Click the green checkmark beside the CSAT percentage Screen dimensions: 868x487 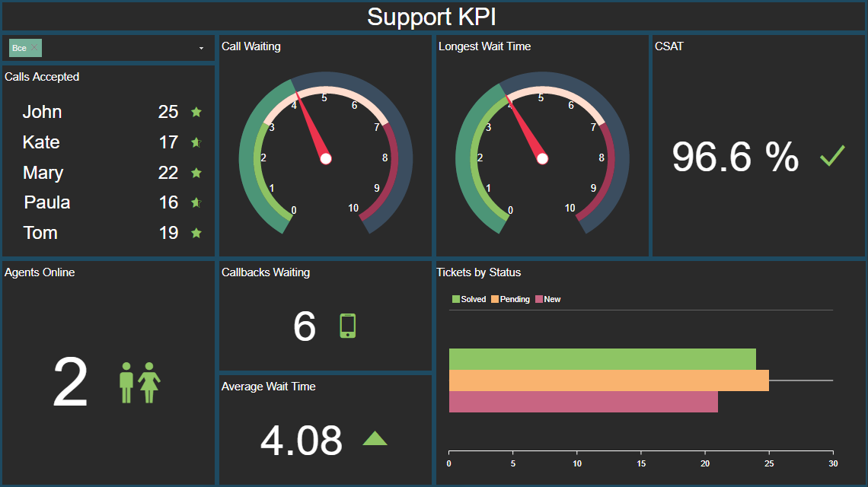click(832, 155)
